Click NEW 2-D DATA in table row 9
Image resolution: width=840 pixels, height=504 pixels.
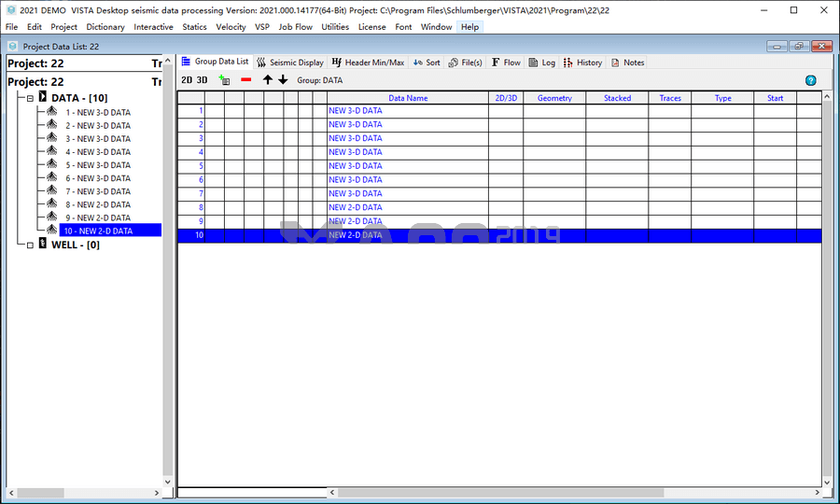[x=356, y=221]
